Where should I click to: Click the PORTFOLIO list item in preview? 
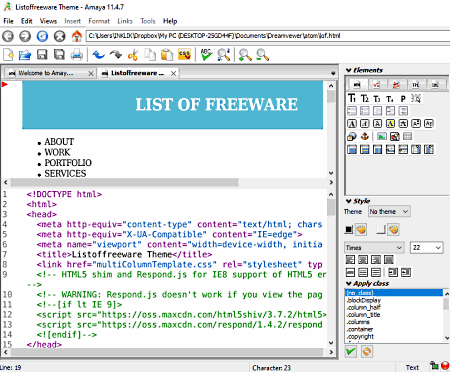[68, 163]
